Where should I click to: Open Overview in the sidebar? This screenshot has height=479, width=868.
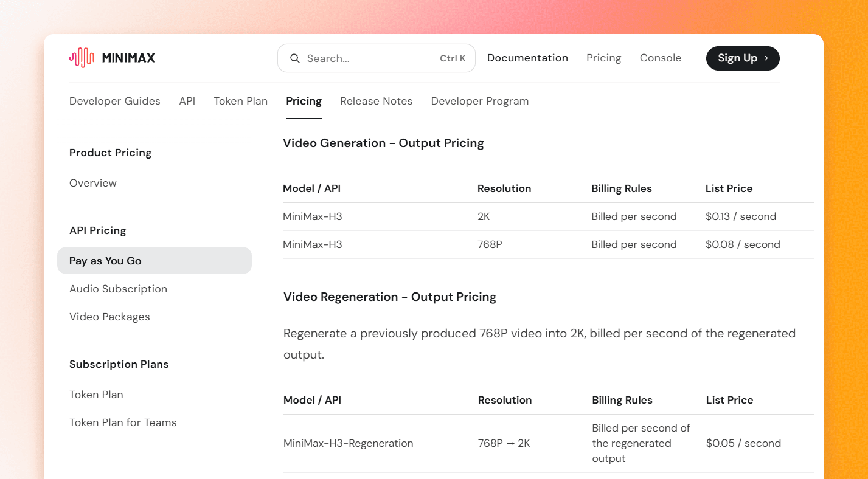[93, 183]
